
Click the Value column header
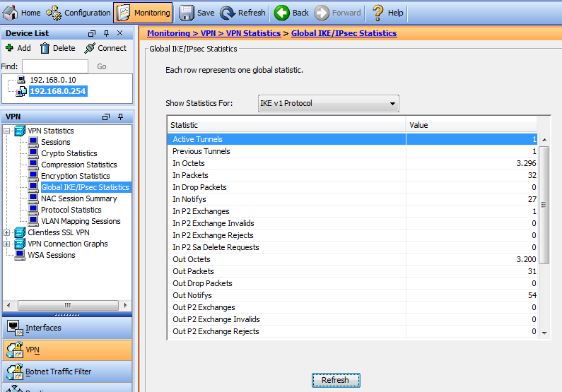(x=472, y=125)
